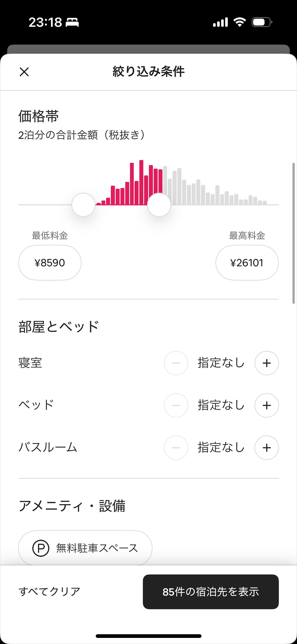Image resolution: width=297 pixels, height=644 pixels.
Task: Select the maximum price slider handle
Action: point(159,205)
